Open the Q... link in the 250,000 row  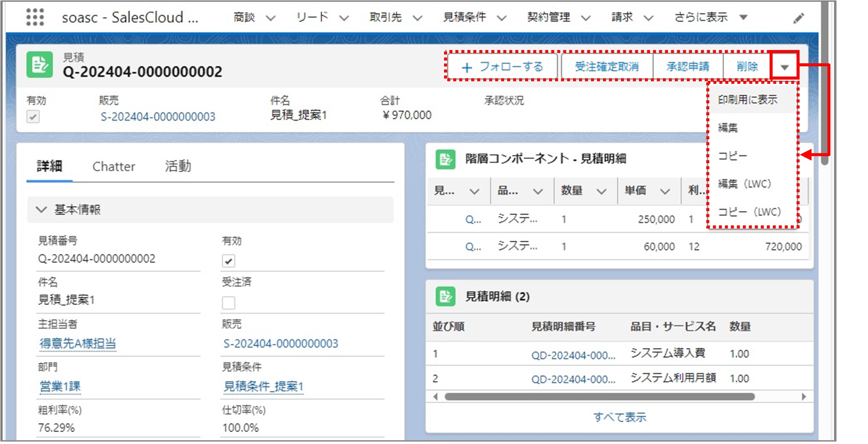pyautogui.click(x=473, y=219)
